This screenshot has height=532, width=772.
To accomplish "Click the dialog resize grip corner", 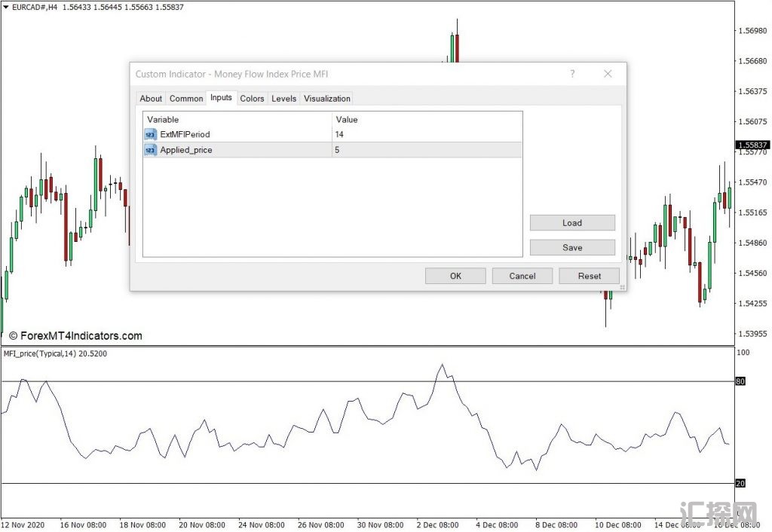I will click(x=623, y=287).
